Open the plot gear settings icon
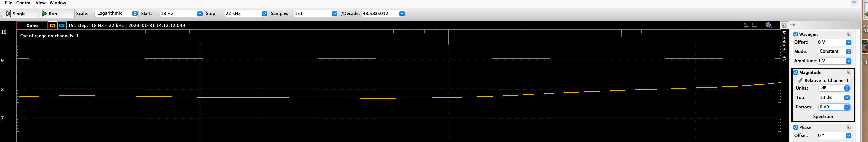 point(784,25)
